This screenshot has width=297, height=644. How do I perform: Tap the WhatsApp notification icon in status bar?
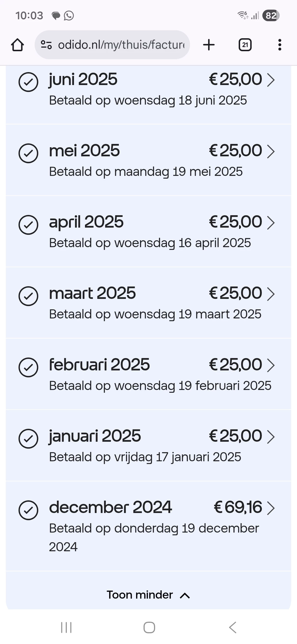69,16
